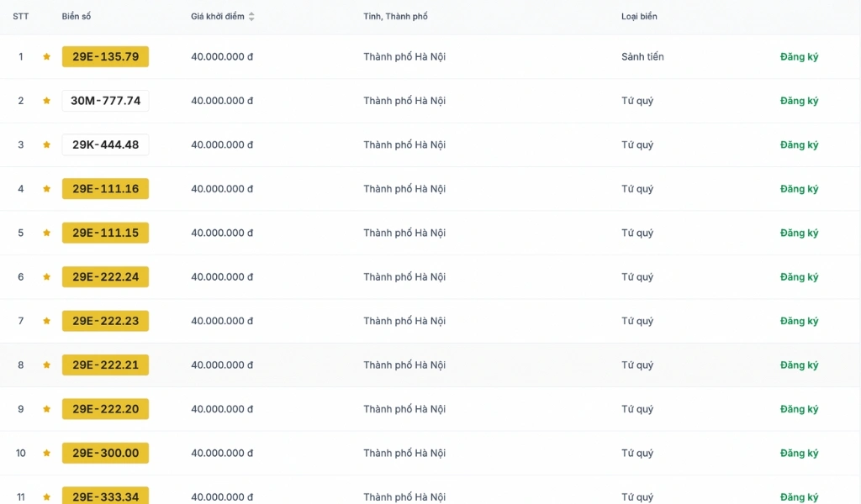This screenshot has height=504, width=861.
Task: Toggle favorite star for plate 30M-777.74
Action: 47,100
